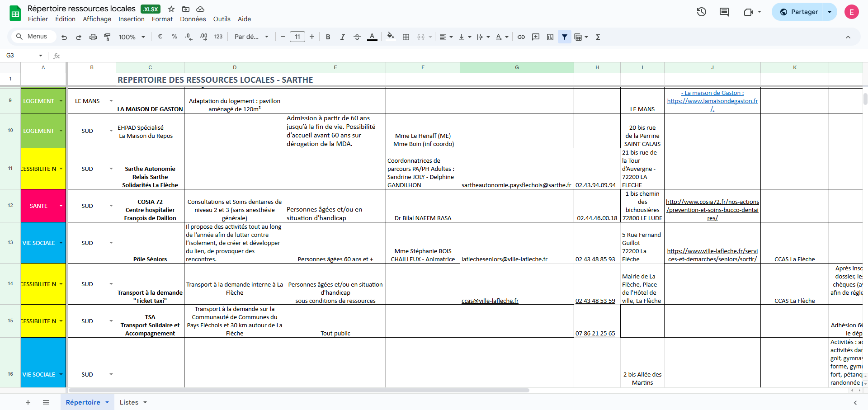Open the fill color paint bucket
This screenshot has width=868, height=410.
[x=391, y=37]
